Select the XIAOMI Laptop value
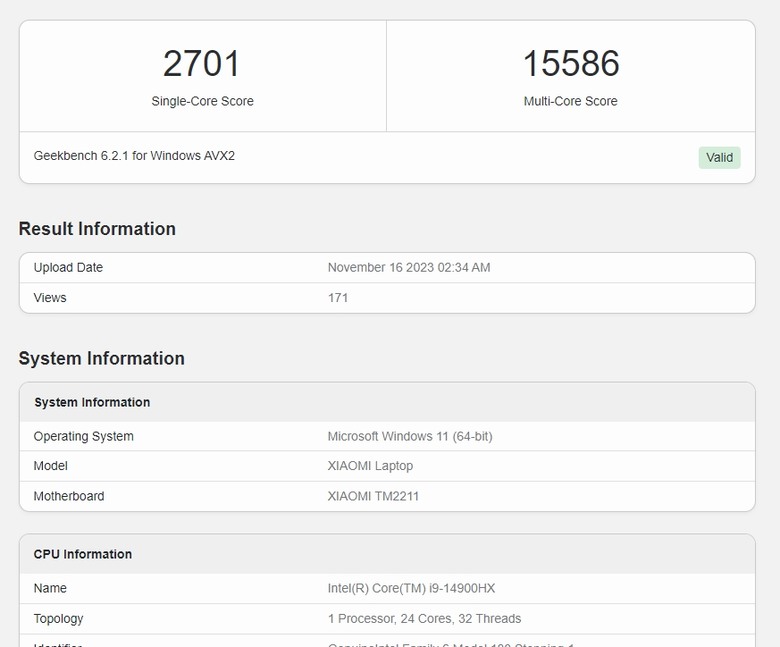The height and width of the screenshot is (647, 780). pos(370,466)
